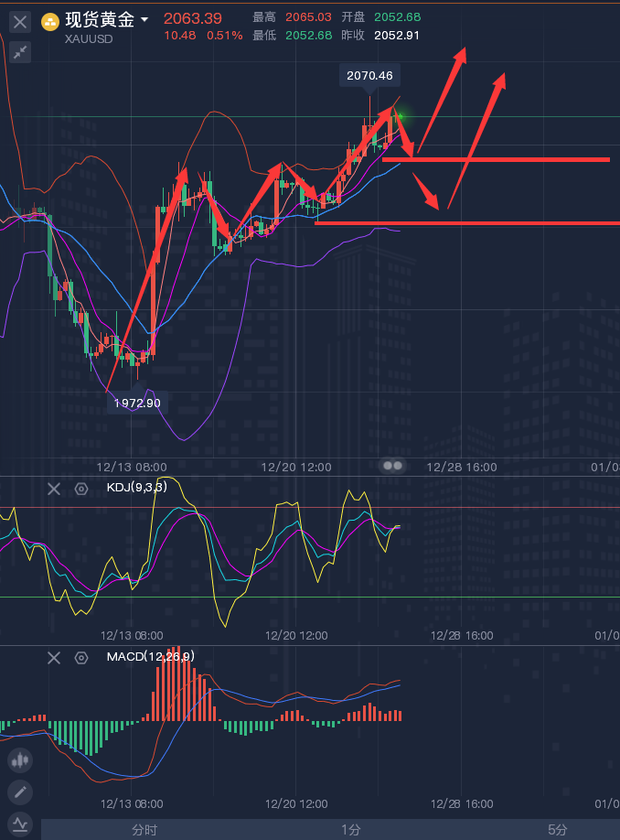Switch to the 分时 timeframe tab
Screen dimensions: 620x840
(144, 829)
